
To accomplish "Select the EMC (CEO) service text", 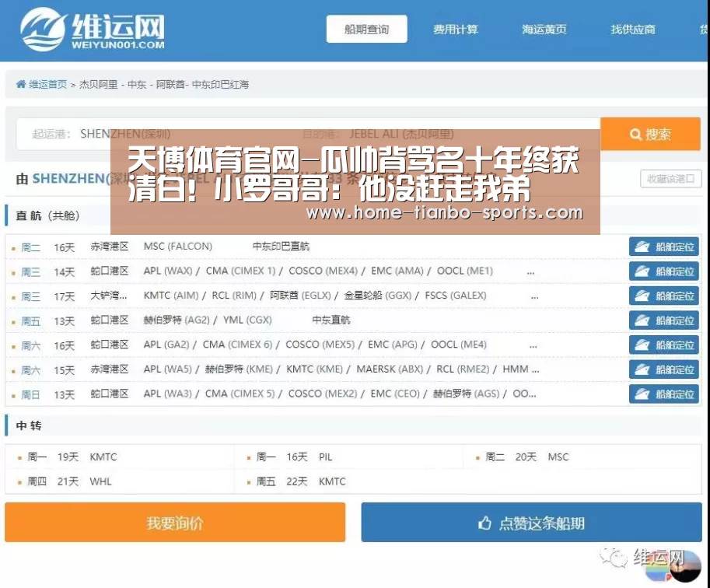I will pos(395,394).
